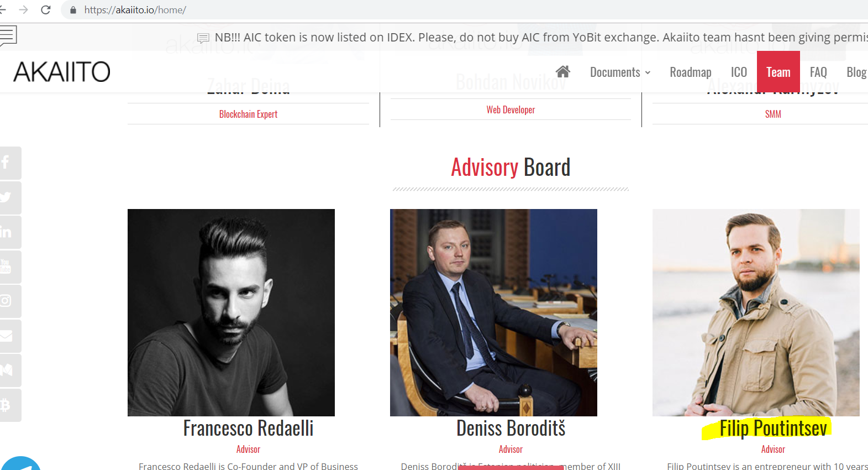Expand the Documents dropdown menu
The image size is (868, 470).
[x=620, y=72]
